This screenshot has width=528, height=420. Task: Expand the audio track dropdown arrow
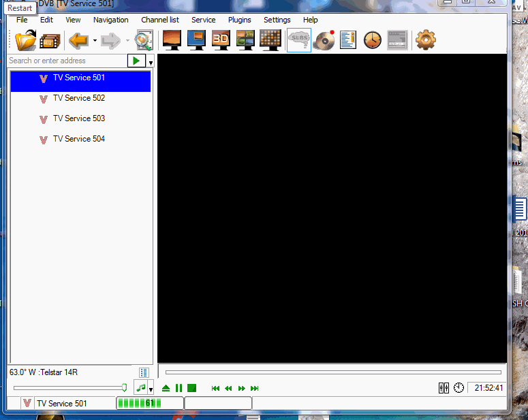[151, 390]
